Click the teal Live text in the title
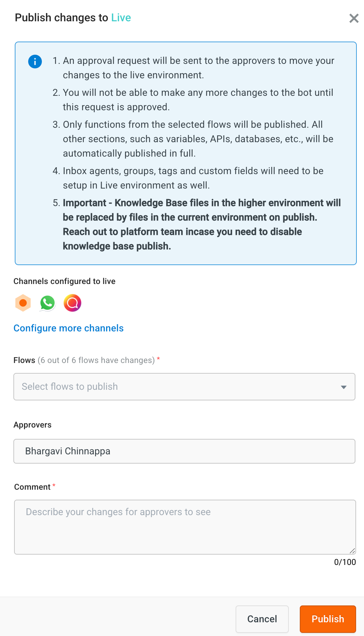The image size is (364, 636). tap(121, 18)
